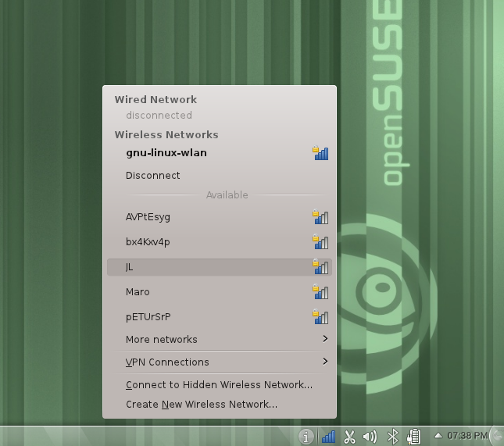Open the network signal tray icon
Viewport: 504px width, 446px height.
pos(328,437)
